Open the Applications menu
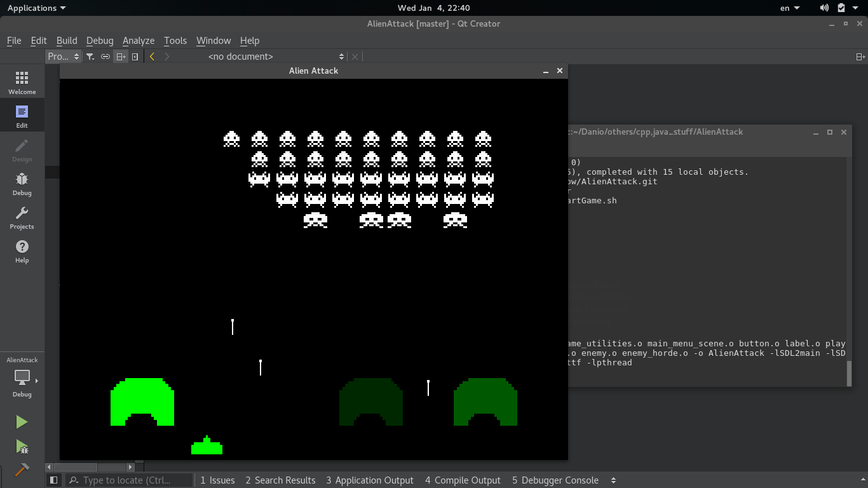This screenshot has height=488, width=868. [36, 8]
